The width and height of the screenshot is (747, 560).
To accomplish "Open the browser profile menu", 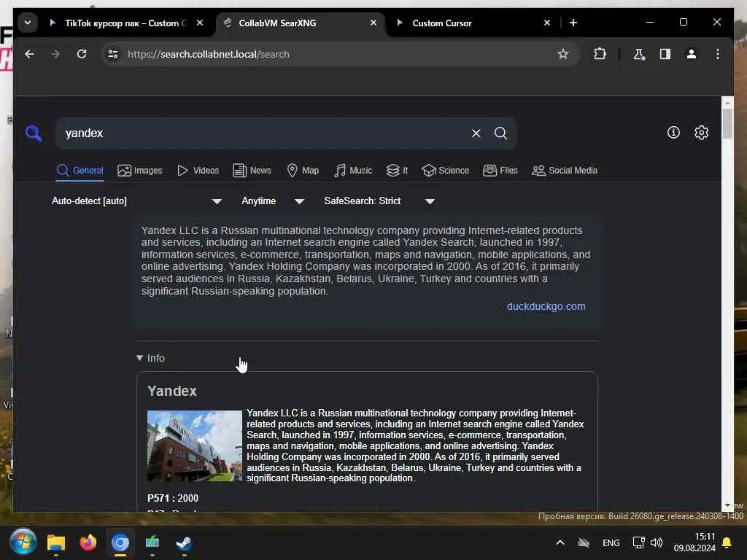I will coord(692,54).
